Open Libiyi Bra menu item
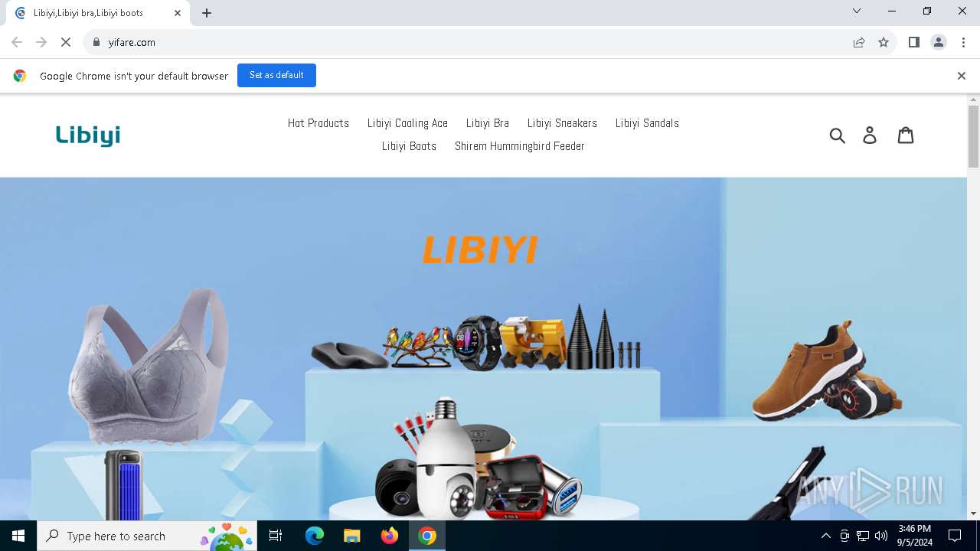 (x=488, y=123)
